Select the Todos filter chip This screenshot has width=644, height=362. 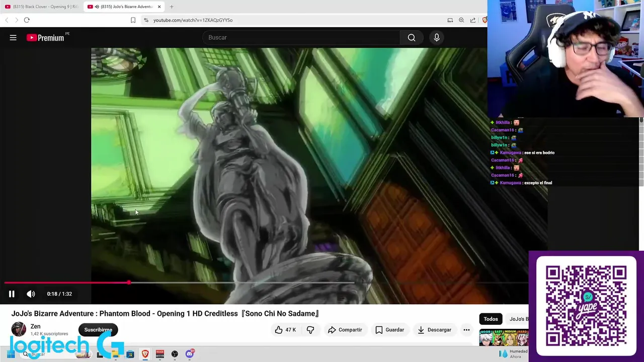click(491, 319)
